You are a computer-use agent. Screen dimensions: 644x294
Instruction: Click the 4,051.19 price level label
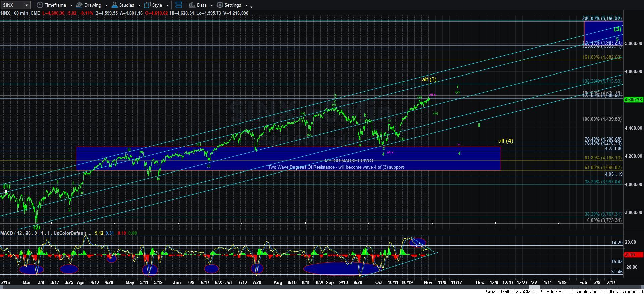(613, 174)
